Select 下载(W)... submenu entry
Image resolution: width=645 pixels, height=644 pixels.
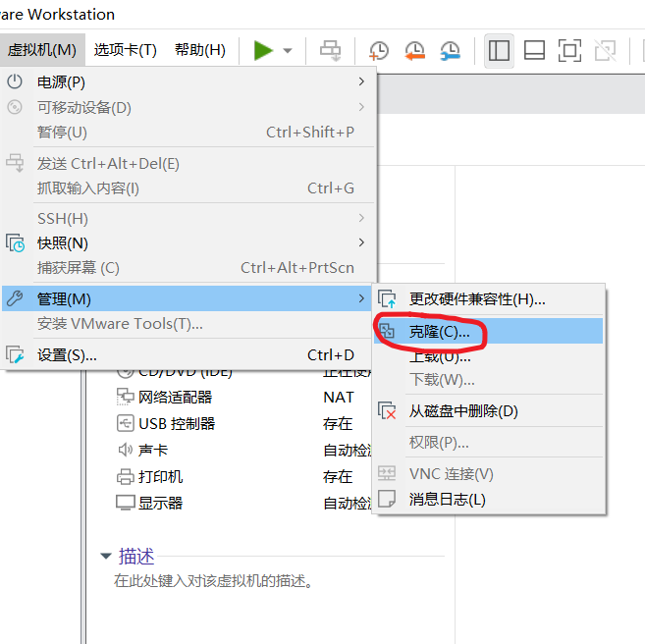488,380
